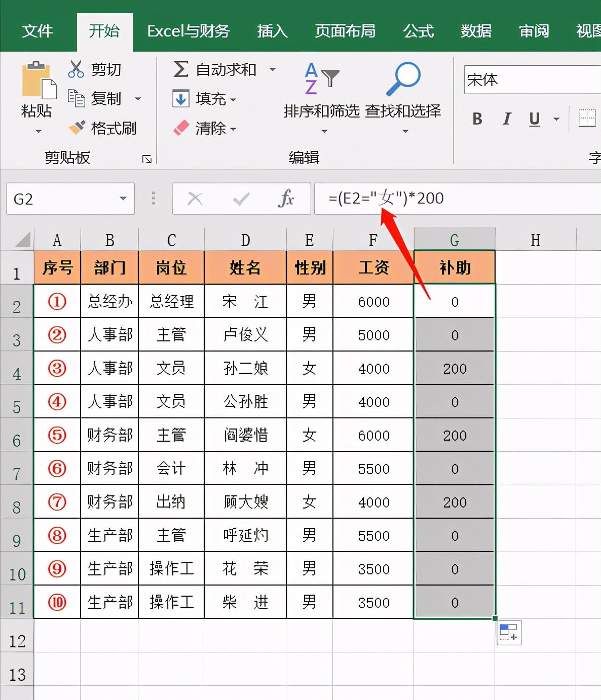Open Clipboard pane launcher icon
601x700 pixels.
click(147, 159)
